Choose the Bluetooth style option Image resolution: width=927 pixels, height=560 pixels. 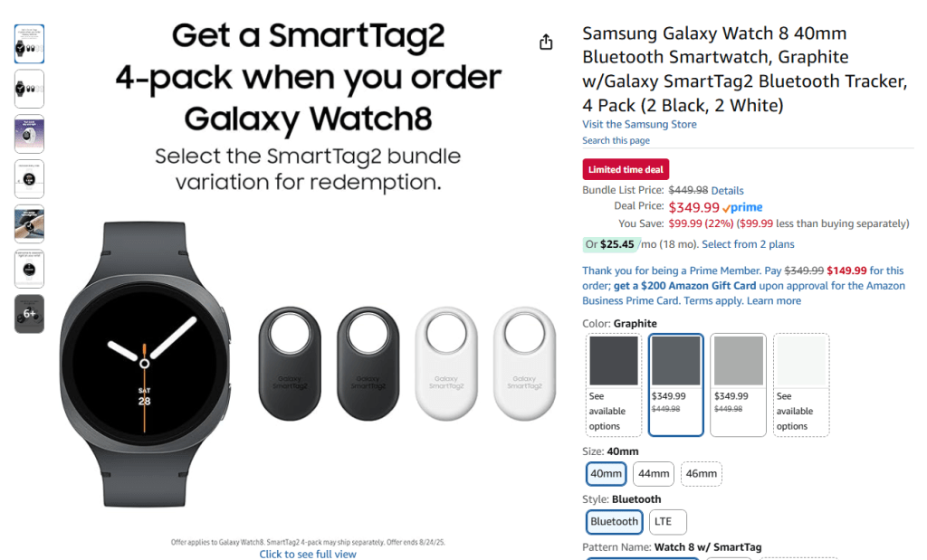pos(615,521)
